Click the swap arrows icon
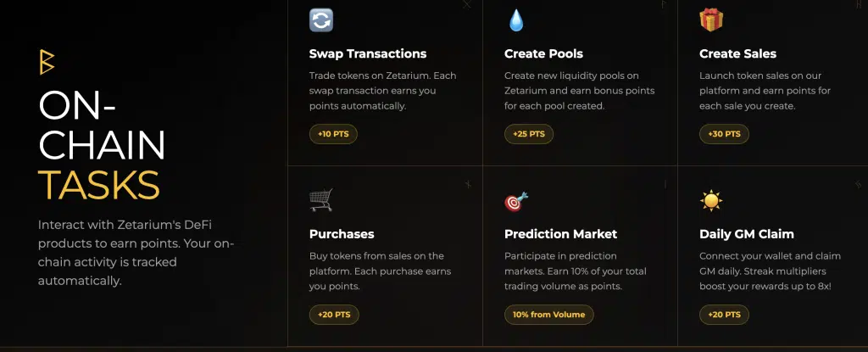Image resolution: width=868 pixels, height=352 pixels. (321, 20)
